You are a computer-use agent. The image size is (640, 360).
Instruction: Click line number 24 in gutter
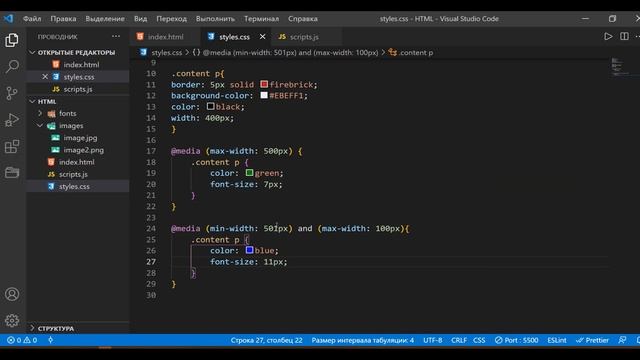coord(151,229)
